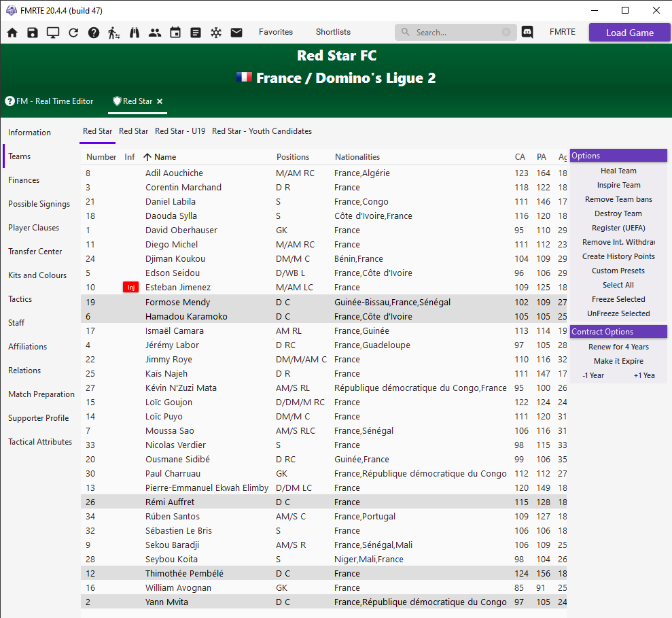
Task: Click Make it Expire option
Action: (618, 361)
